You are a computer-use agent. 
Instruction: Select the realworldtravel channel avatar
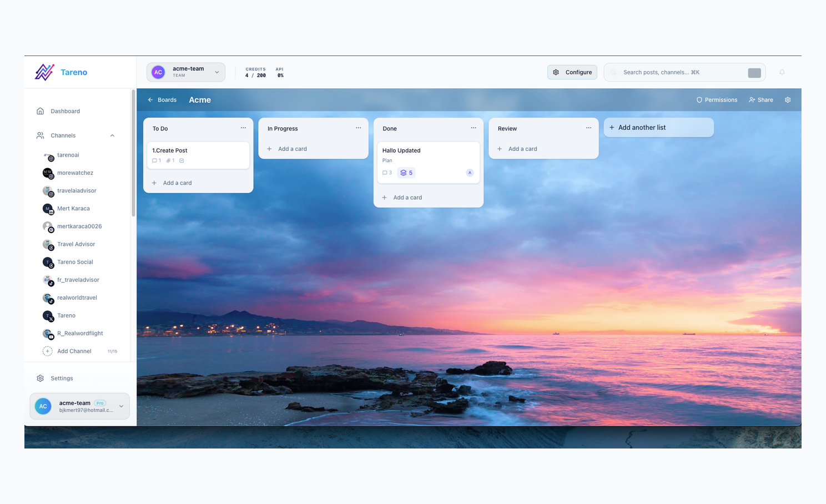tap(48, 298)
